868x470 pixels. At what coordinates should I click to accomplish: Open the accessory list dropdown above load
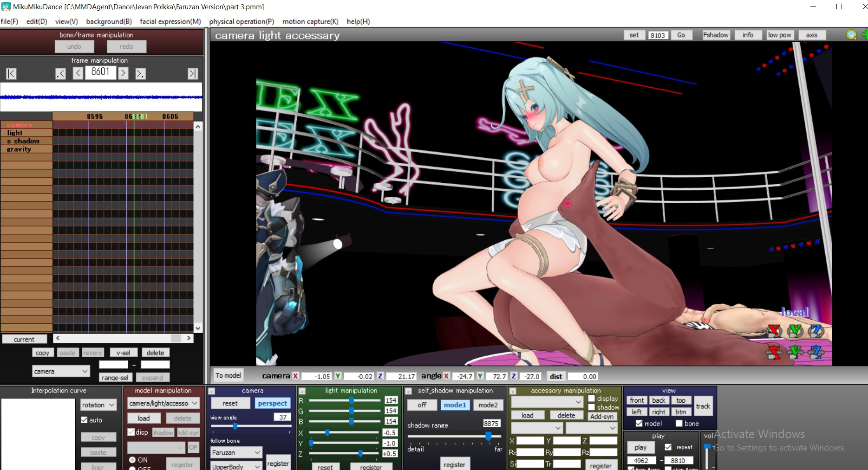[547, 401]
